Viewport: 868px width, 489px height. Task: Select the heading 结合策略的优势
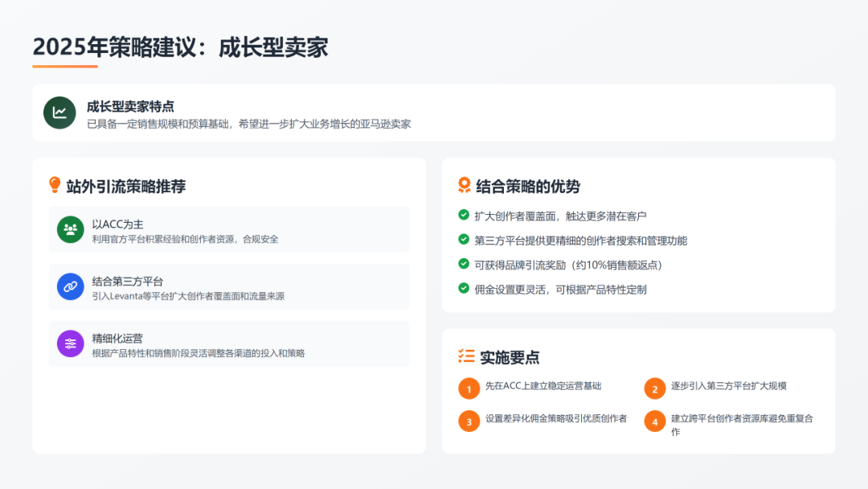click(x=528, y=187)
